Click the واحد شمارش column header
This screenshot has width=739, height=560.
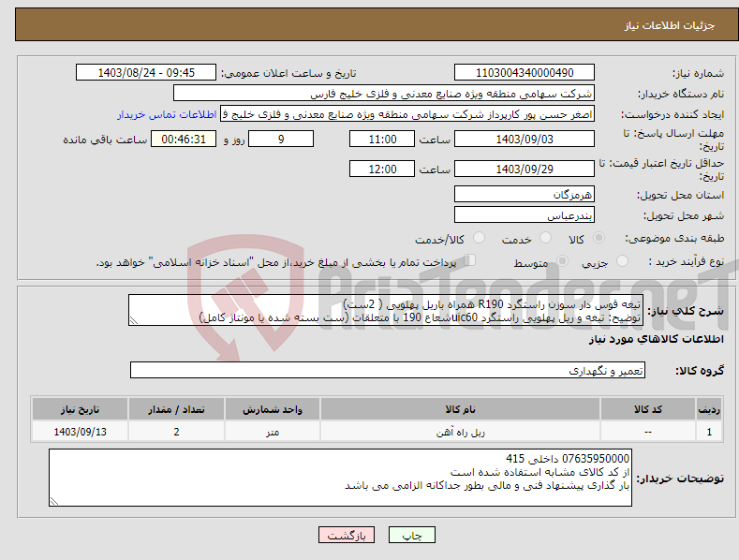(x=273, y=409)
